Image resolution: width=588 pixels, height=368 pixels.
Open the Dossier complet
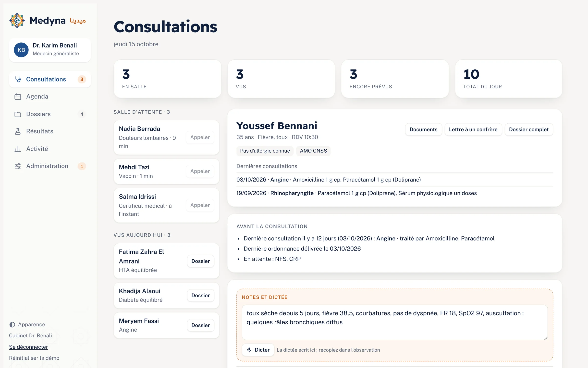tap(529, 129)
